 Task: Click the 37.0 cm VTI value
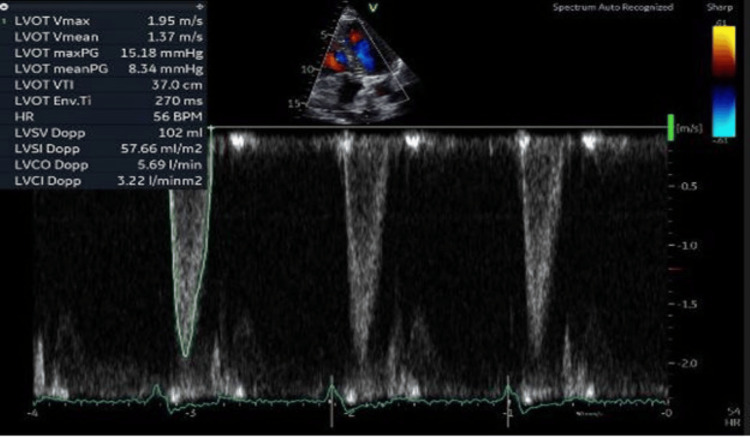pyautogui.click(x=176, y=85)
